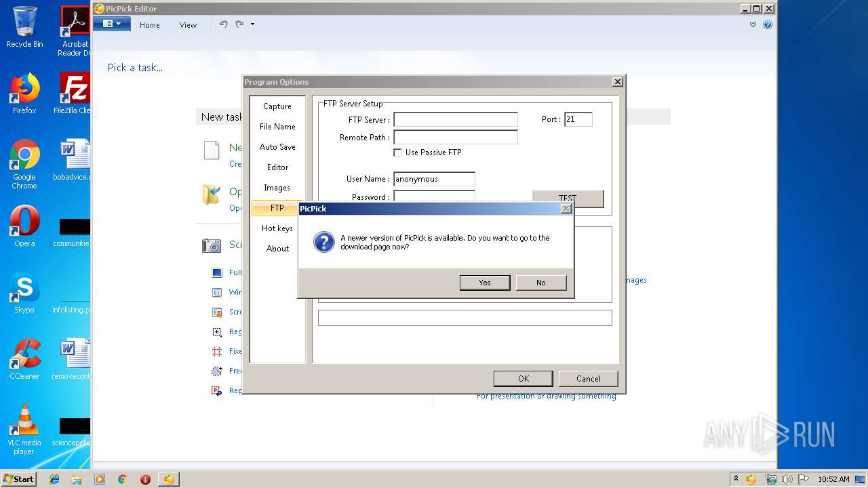The image size is (868, 488).
Task: Collapse the ribbon using the chevron icon
Action: tap(753, 25)
